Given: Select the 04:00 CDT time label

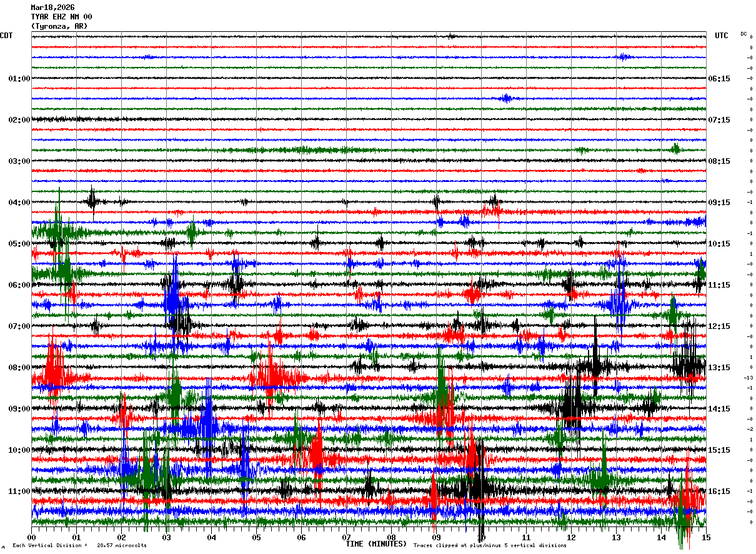Looking at the screenshot, I should tap(19, 203).
